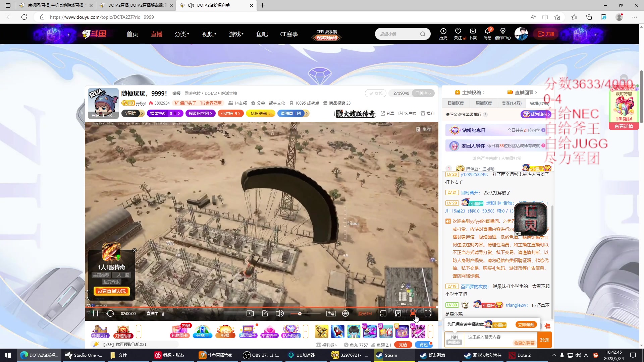
Task: Click the 客户端 client download icon
Action: (407, 113)
